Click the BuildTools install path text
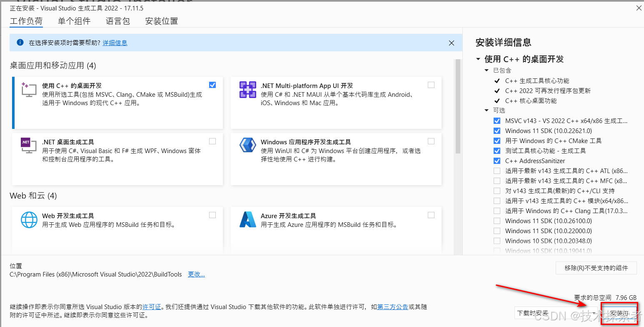644x327 pixels. pyautogui.click(x=96, y=274)
